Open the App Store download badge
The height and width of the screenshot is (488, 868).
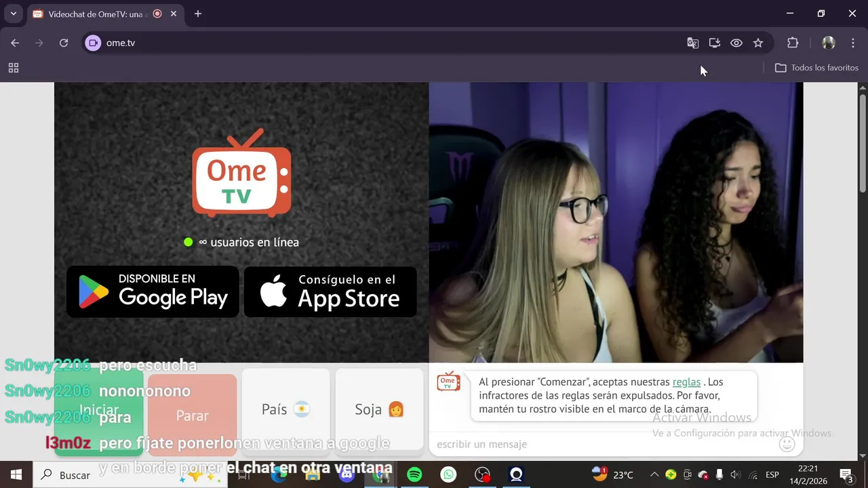[330, 291]
